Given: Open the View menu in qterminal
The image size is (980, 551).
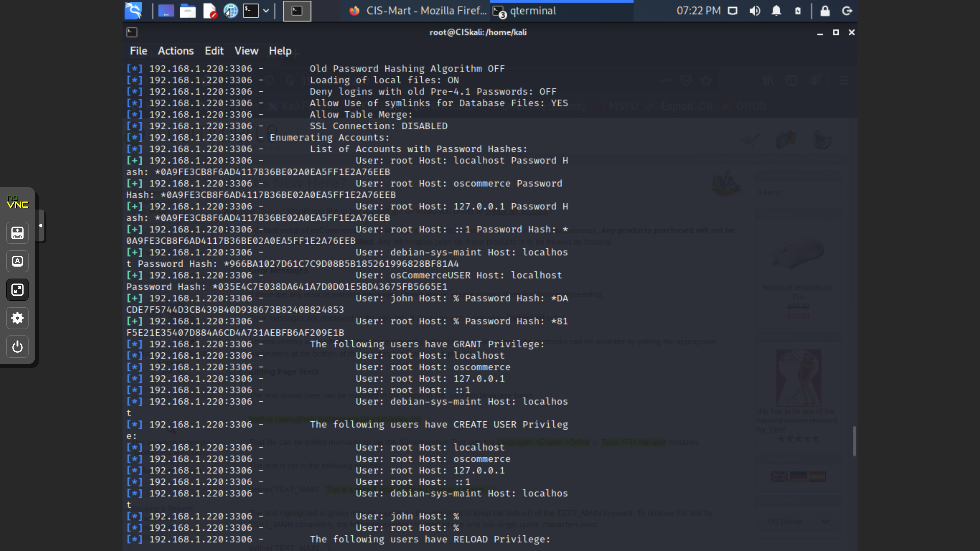Looking at the screenshot, I should tap(247, 51).
